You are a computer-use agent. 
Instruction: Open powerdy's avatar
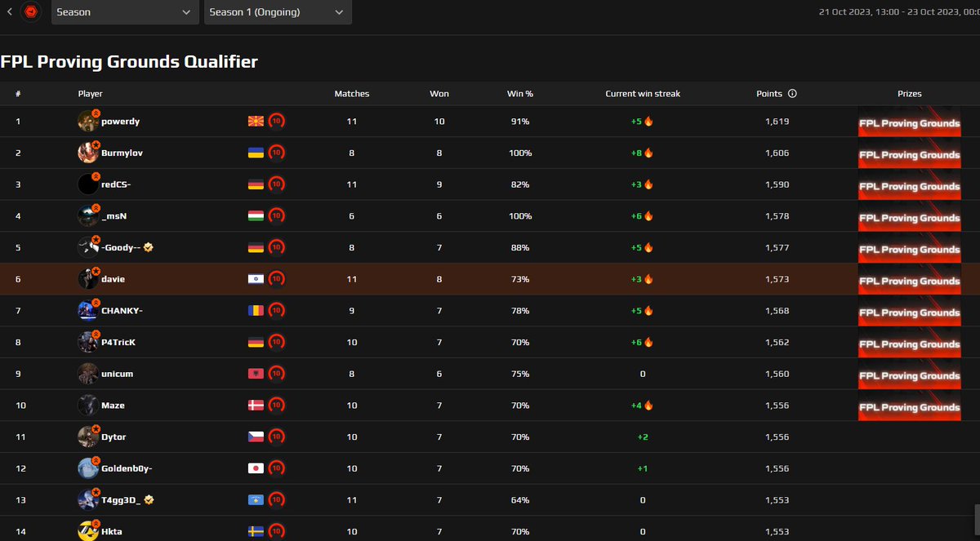pos(88,121)
